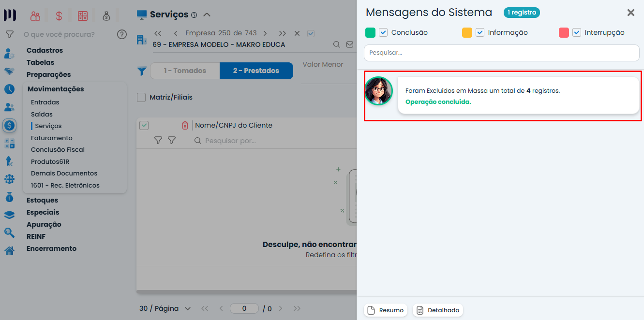Viewport: 644px width, 320px height.
Task: Toggle the Interrupção message filter checkbox
Action: tap(577, 33)
